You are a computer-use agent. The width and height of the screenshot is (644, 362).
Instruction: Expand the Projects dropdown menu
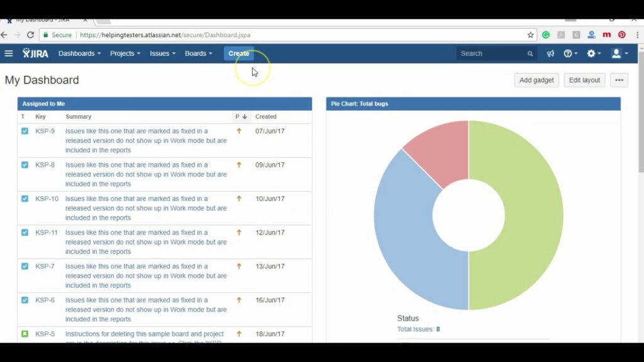coord(125,53)
